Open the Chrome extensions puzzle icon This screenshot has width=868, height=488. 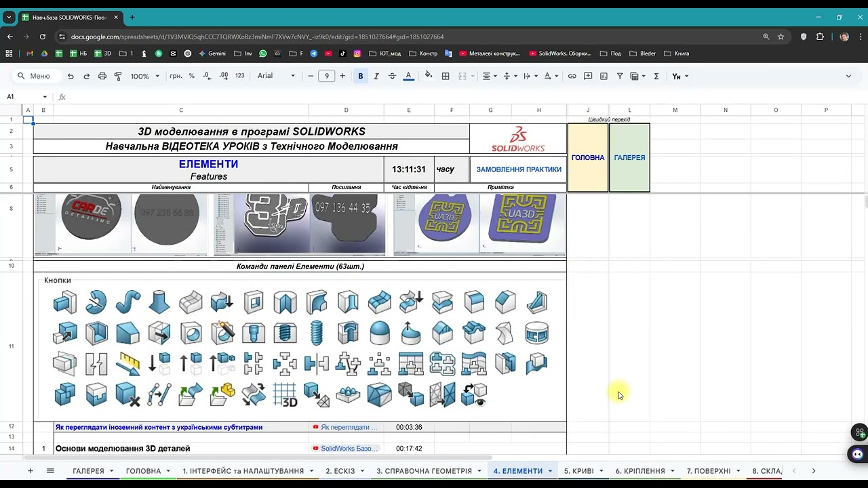820,37
